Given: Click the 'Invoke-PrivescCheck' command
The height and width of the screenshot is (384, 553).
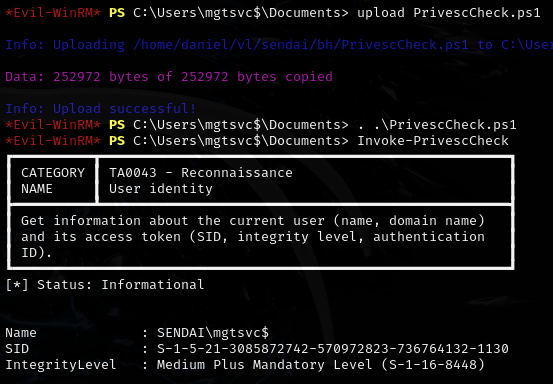Looking at the screenshot, I should [433, 141].
